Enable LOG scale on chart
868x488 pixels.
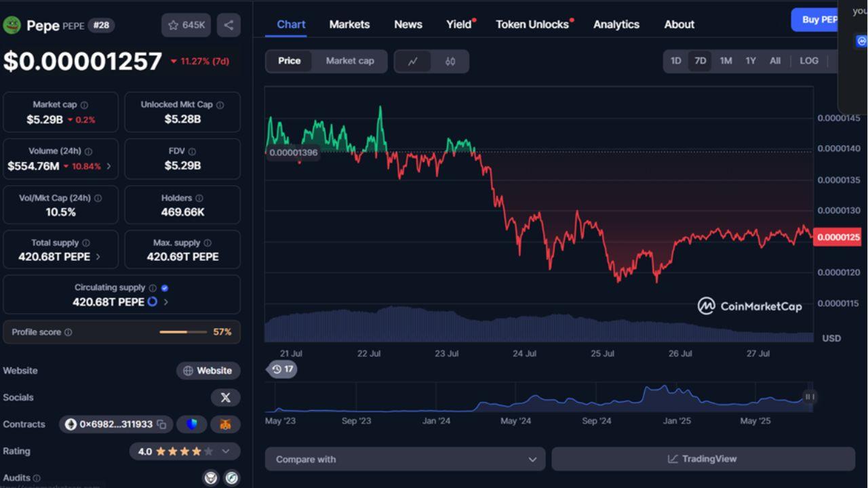click(808, 61)
